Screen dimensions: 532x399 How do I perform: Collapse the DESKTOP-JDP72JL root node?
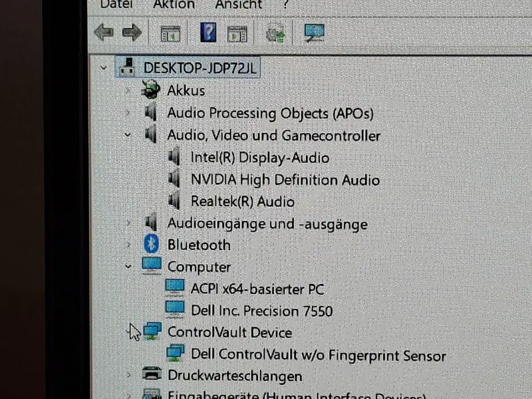pos(104,68)
